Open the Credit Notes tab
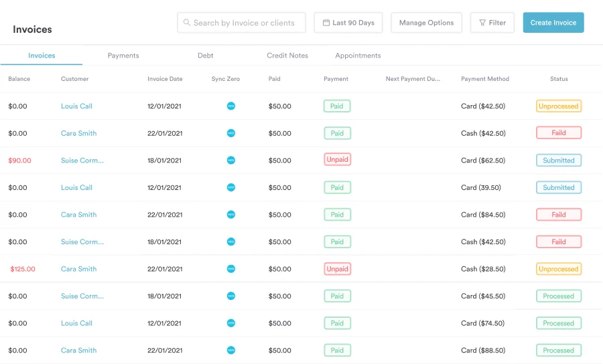 coord(287,56)
